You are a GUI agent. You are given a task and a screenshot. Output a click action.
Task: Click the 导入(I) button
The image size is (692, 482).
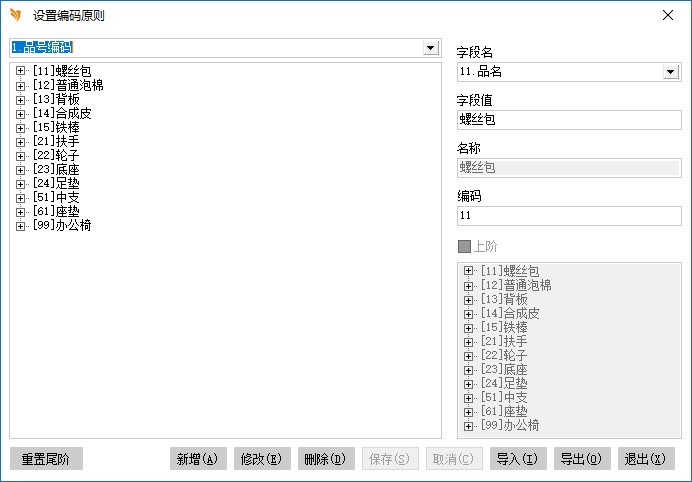pyautogui.click(x=517, y=459)
